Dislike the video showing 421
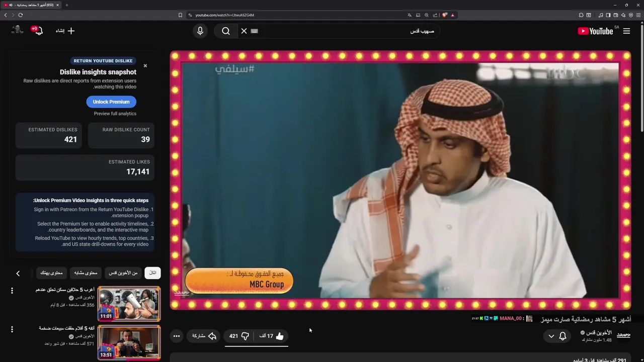 (239, 336)
